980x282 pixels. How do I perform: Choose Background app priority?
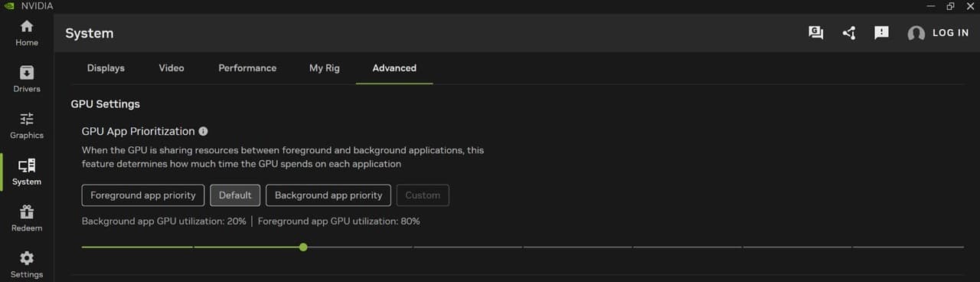(328, 195)
